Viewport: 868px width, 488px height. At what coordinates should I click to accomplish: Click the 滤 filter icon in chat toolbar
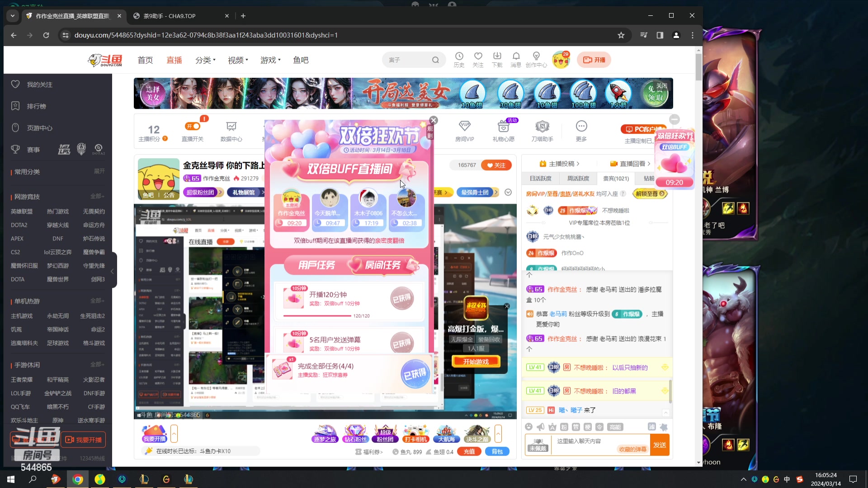(x=651, y=427)
